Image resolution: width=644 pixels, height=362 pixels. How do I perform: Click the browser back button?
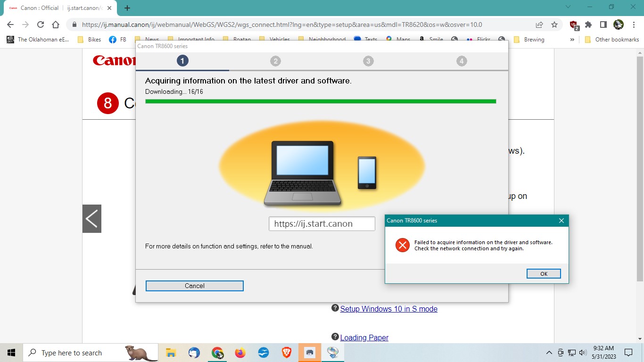coord(10,25)
